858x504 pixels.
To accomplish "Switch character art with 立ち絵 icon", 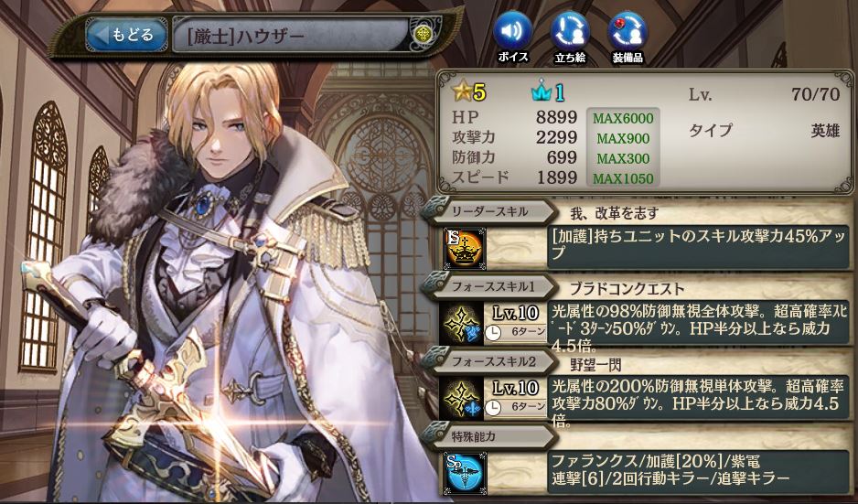I will click(x=570, y=31).
